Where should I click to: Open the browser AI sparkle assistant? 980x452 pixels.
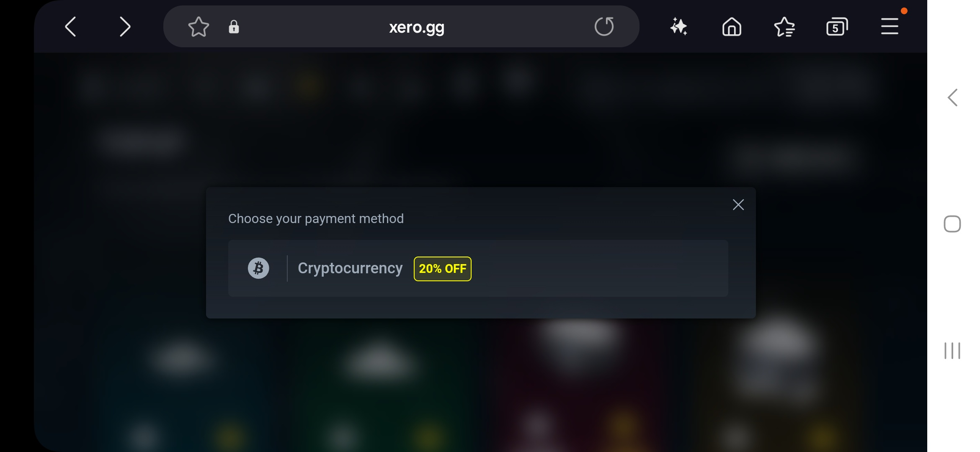(x=678, y=27)
